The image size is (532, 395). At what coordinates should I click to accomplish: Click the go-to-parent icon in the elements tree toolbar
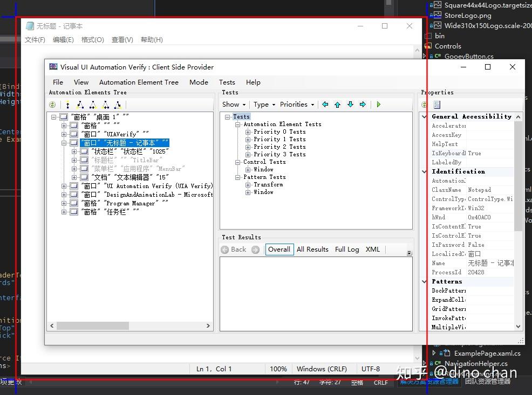(67, 105)
